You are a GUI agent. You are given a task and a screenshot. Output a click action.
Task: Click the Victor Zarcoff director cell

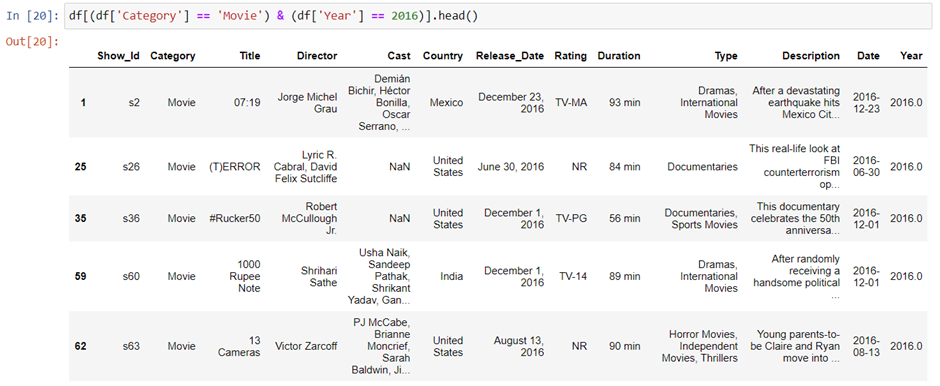click(x=306, y=346)
